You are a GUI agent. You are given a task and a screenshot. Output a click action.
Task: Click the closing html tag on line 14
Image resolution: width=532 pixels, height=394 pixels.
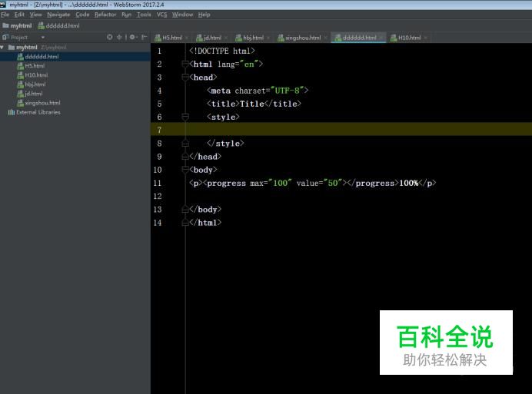tap(205, 223)
